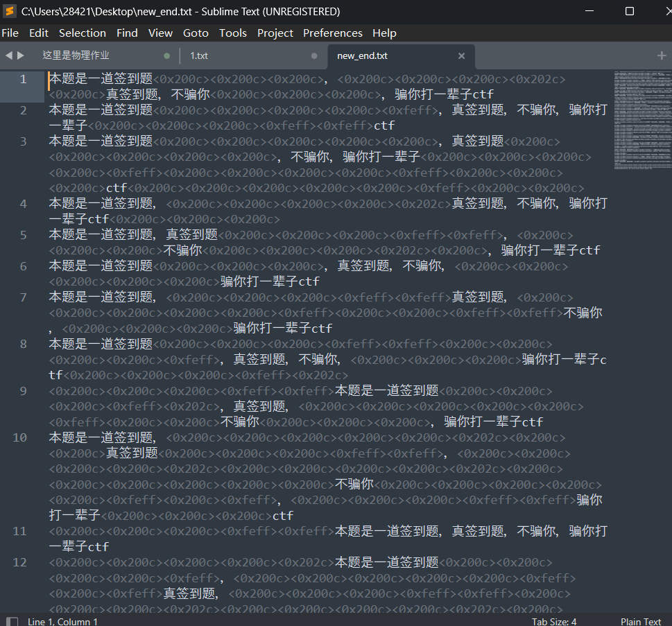Click line number 12 in gutter

point(19,563)
